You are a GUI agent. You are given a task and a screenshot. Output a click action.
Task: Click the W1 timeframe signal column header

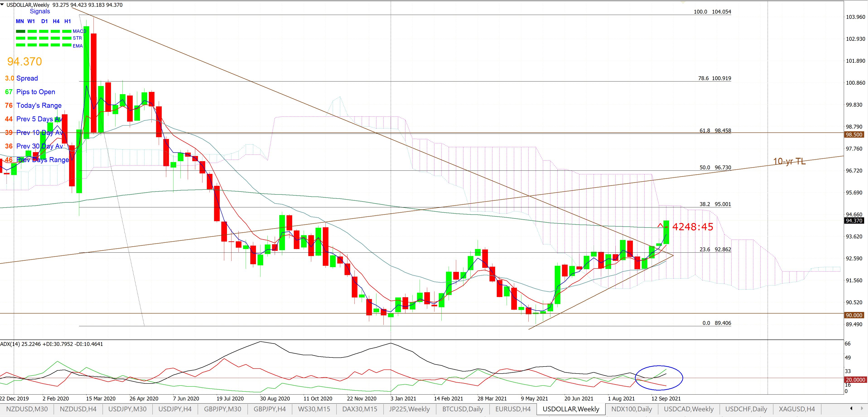31,21
